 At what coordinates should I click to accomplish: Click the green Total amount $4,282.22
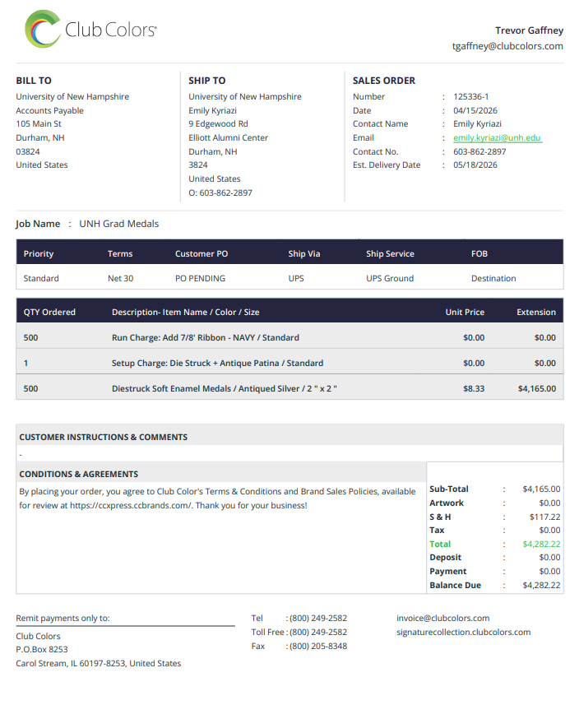click(541, 544)
